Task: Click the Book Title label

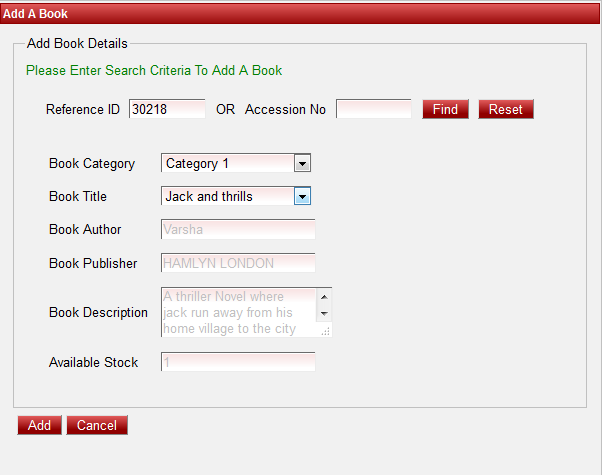Action: click(x=78, y=196)
